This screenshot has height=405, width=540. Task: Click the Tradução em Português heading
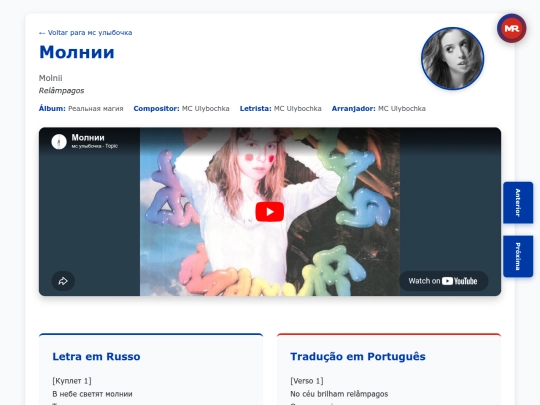[x=358, y=356]
